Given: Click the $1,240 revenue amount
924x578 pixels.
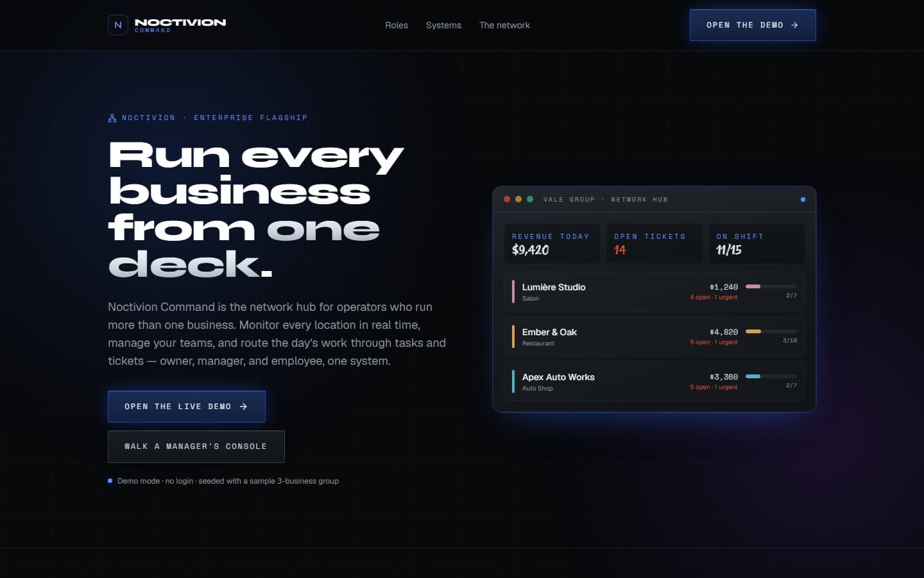Looking at the screenshot, I should point(724,287).
